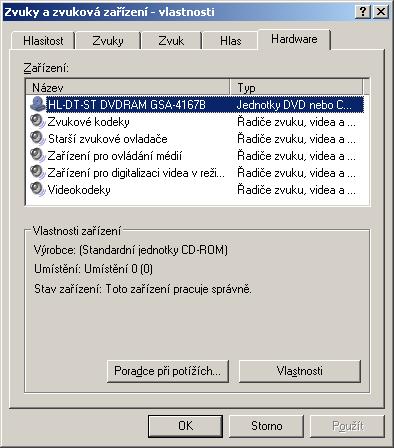Image resolution: width=394 pixels, height=448 pixels.
Task: Click the DVD drive icon beside HL-DT-ST DVDRAM
Action: (x=37, y=104)
